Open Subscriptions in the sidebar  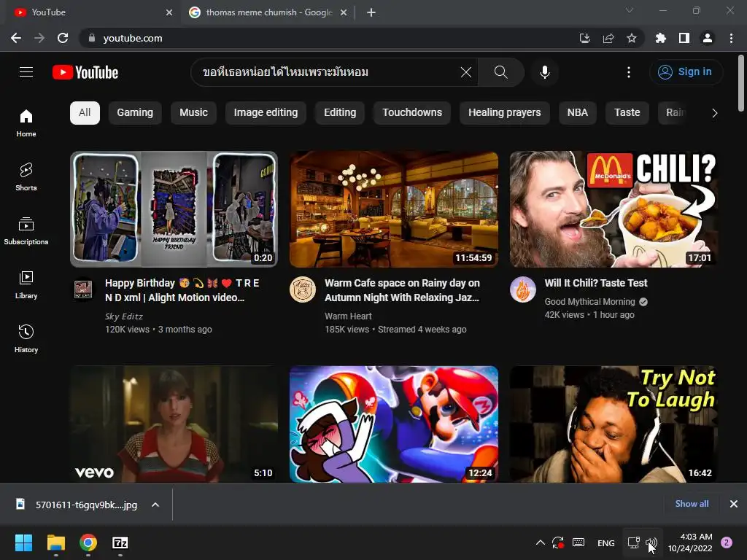coord(26,231)
